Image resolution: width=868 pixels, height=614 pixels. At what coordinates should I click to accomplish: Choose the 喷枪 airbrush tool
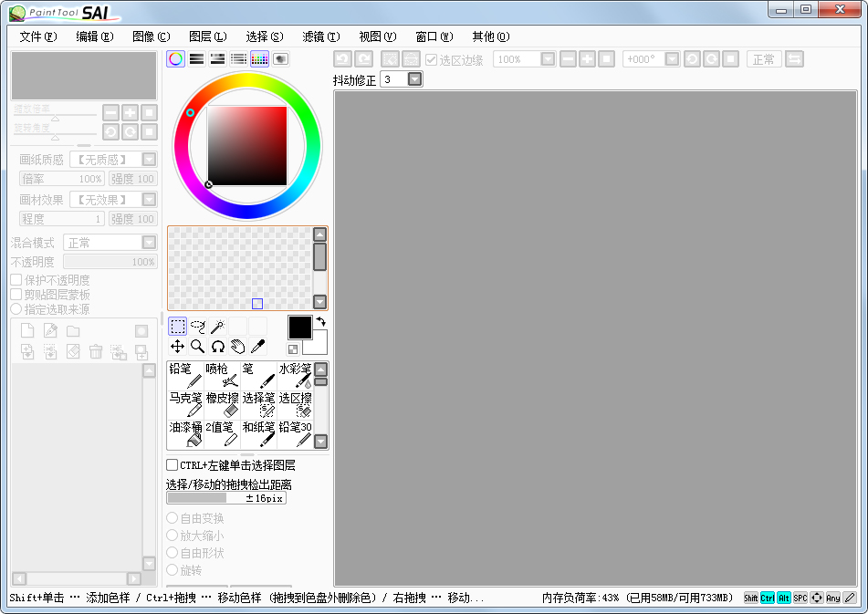click(x=222, y=376)
